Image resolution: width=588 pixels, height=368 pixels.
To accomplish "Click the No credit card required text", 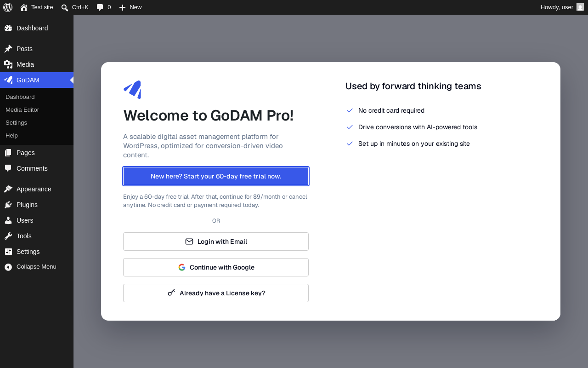I will click(391, 110).
